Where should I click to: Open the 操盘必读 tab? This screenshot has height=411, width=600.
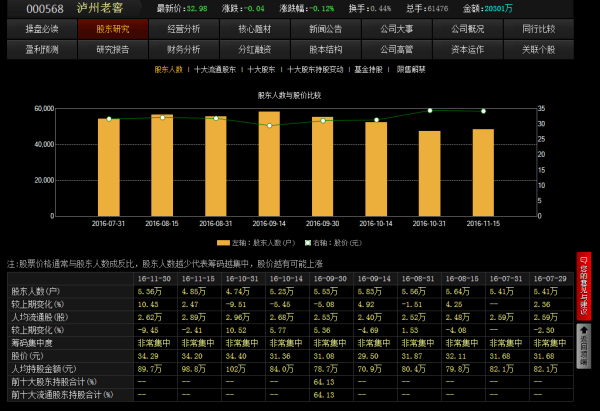[x=42, y=29]
